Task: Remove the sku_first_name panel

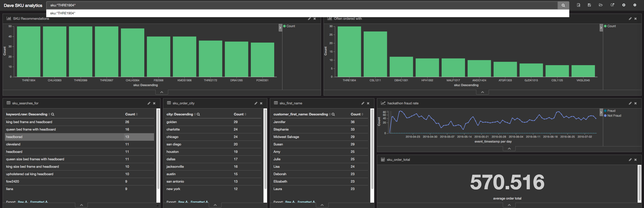Action: click(368, 103)
